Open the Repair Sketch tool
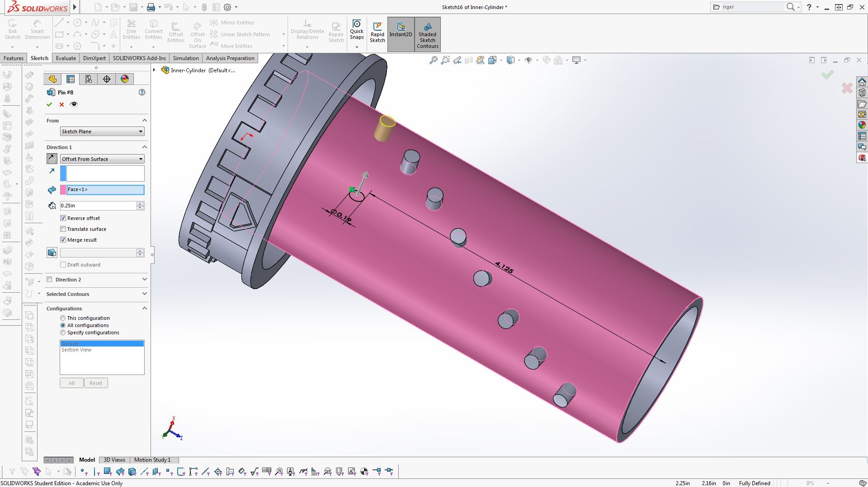Image resolution: width=868 pixels, height=487 pixels. tap(336, 32)
